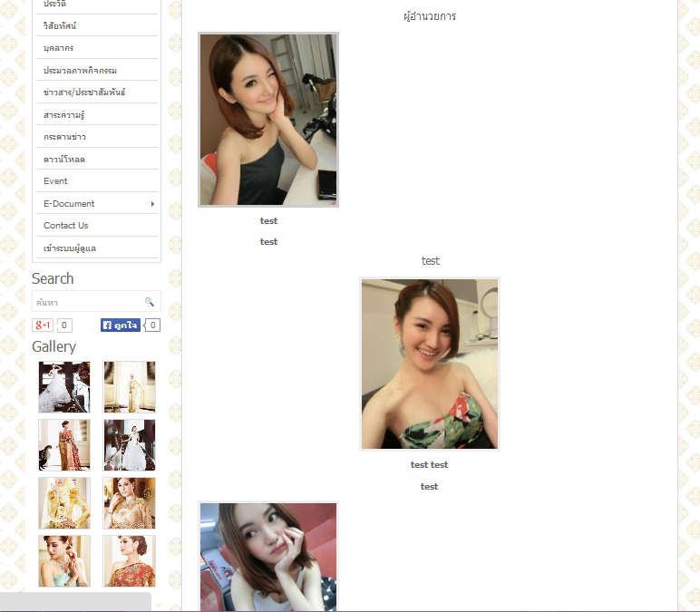
Task: Open the กระดานข่าว menu item
Action: click(97, 137)
